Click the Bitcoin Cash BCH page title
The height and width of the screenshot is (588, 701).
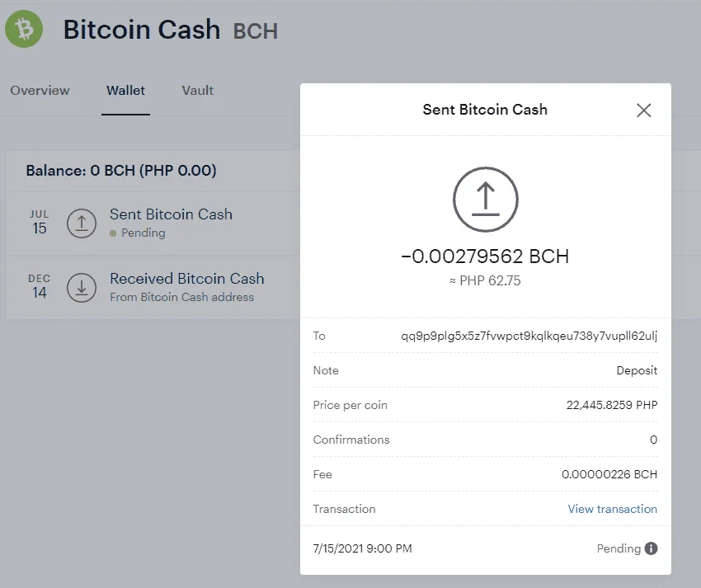pyautogui.click(x=171, y=30)
